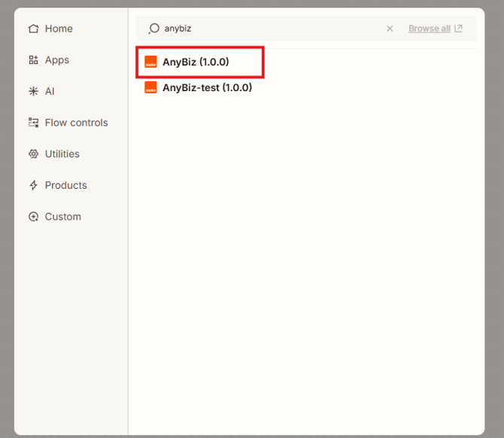504x438 pixels.
Task: Click orange logo of AnyBiz-test (1.0.0)
Action: coord(150,87)
